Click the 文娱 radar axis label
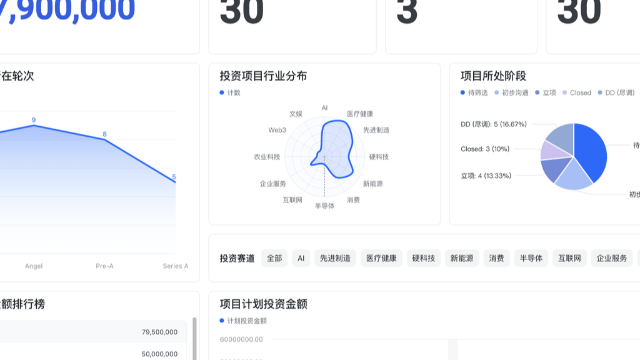The height and width of the screenshot is (360, 640). [x=296, y=114]
